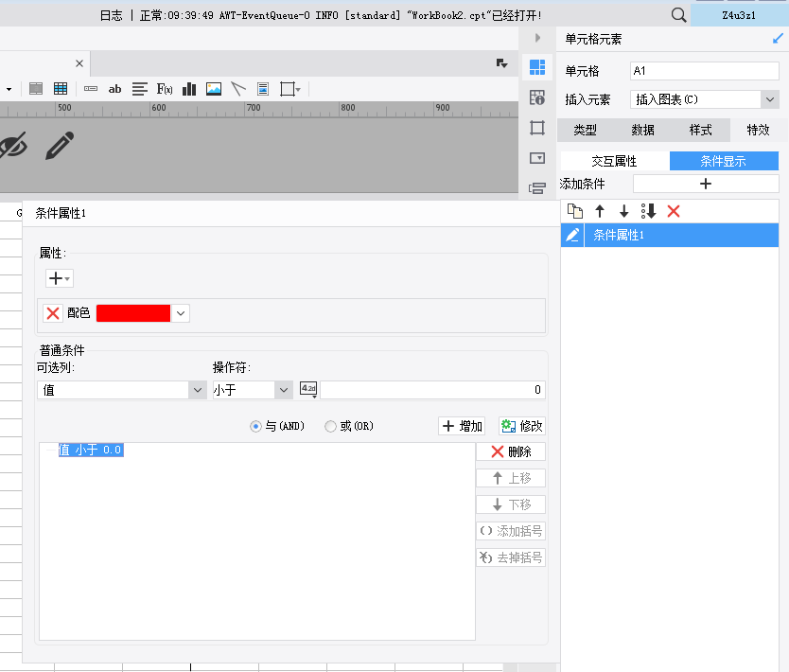Screen dimensions: 789x672
Task: Click the pencil edit icon
Action: (x=60, y=146)
